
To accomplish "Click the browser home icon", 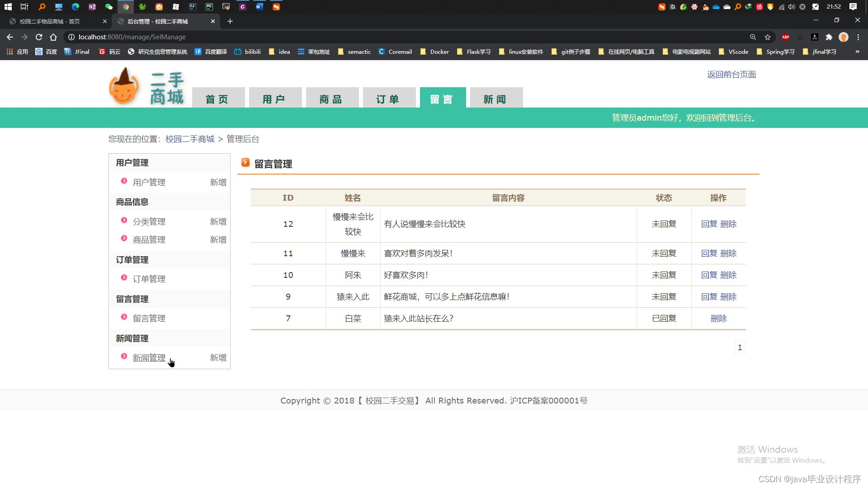I will coord(54,37).
